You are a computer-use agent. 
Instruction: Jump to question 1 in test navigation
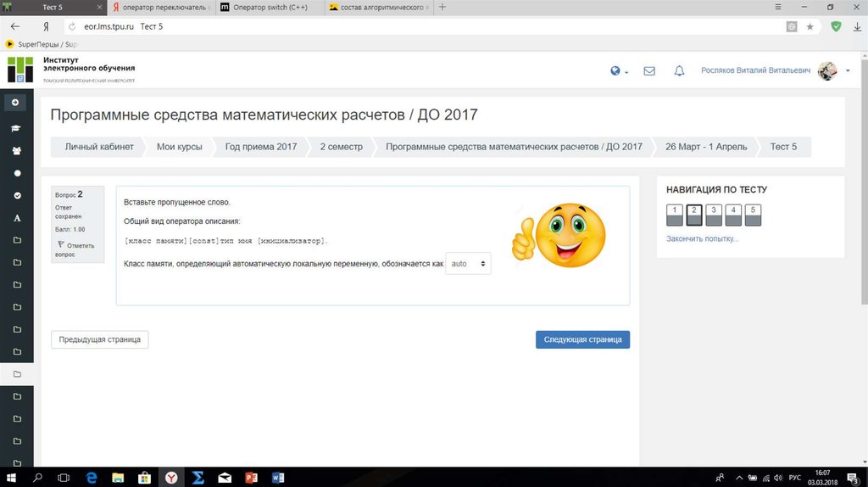[x=674, y=215]
